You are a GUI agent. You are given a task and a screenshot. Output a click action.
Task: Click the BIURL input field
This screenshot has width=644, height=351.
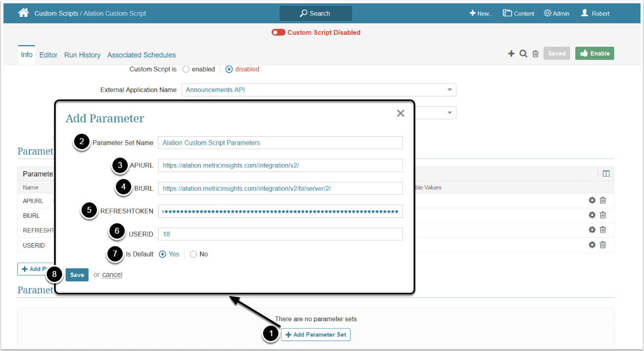[280, 188]
